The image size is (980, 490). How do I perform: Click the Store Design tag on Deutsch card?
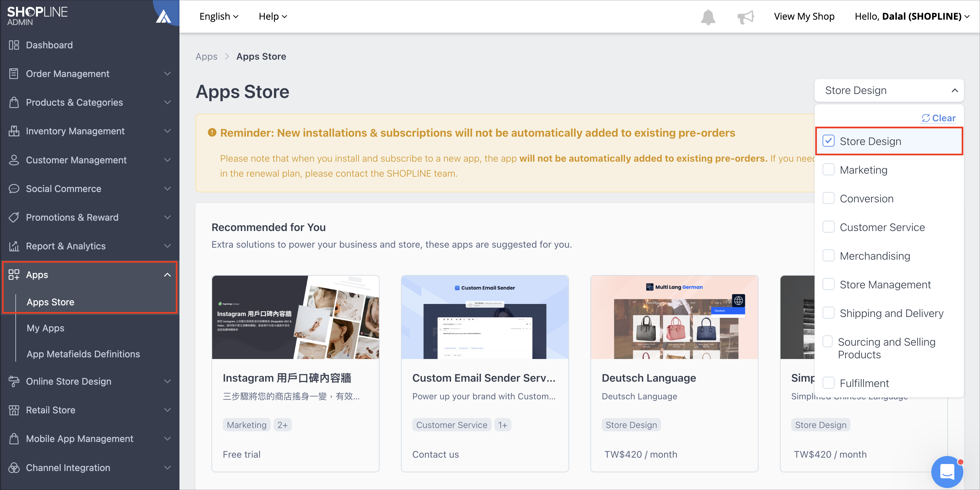pos(631,425)
